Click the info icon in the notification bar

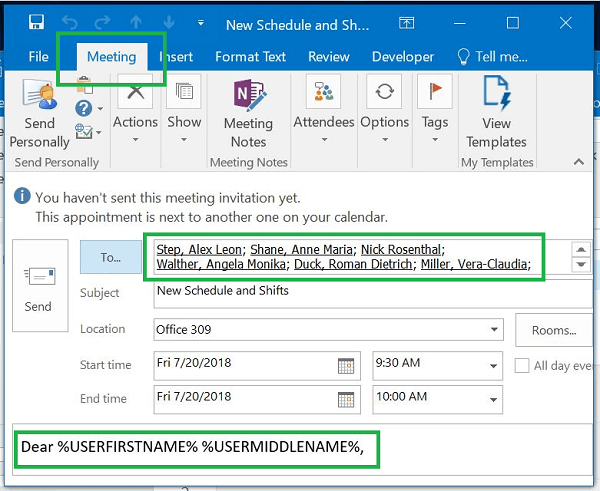pyautogui.click(x=22, y=196)
